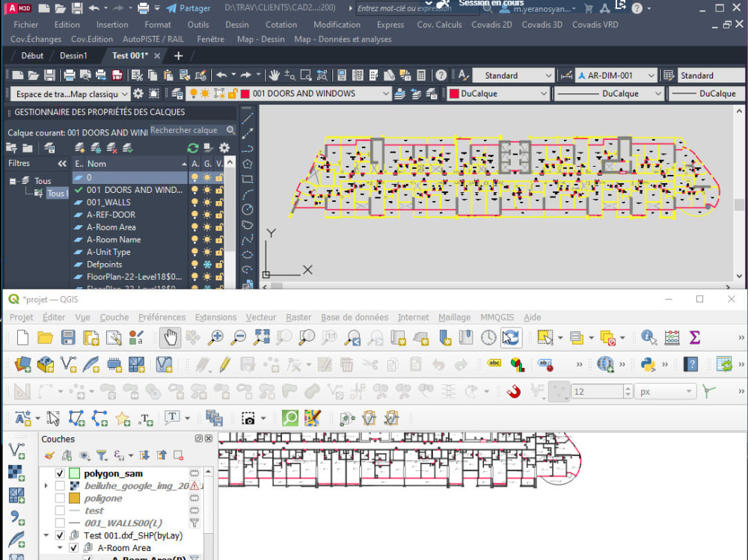
Task: Check 001_WALLS00(L) layer checkbox
Action: 60,523
